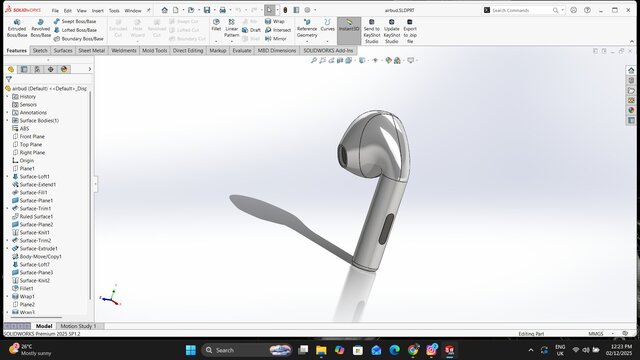The width and height of the screenshot is (640, 360).
Task: Open Reference Geometry tools
Action: (307, 28)
